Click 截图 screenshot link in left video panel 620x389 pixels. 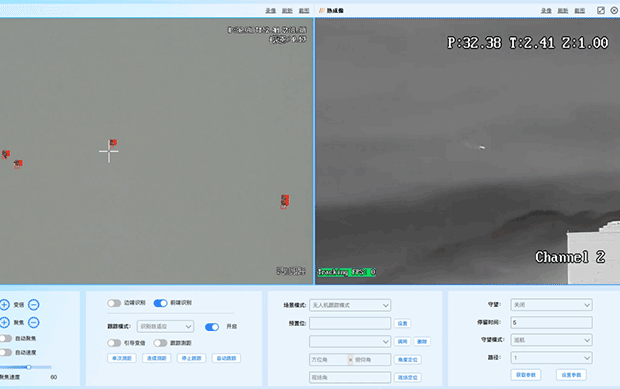[x=304, y=11]
